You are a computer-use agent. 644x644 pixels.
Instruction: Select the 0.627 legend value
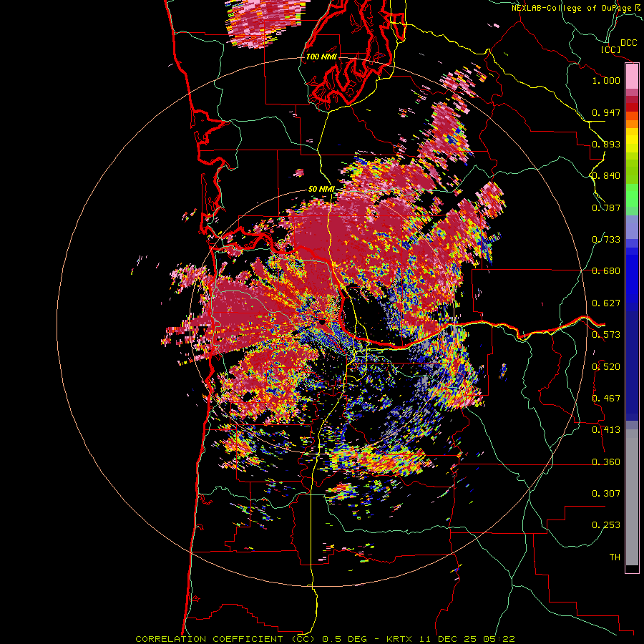pos(606,303)
